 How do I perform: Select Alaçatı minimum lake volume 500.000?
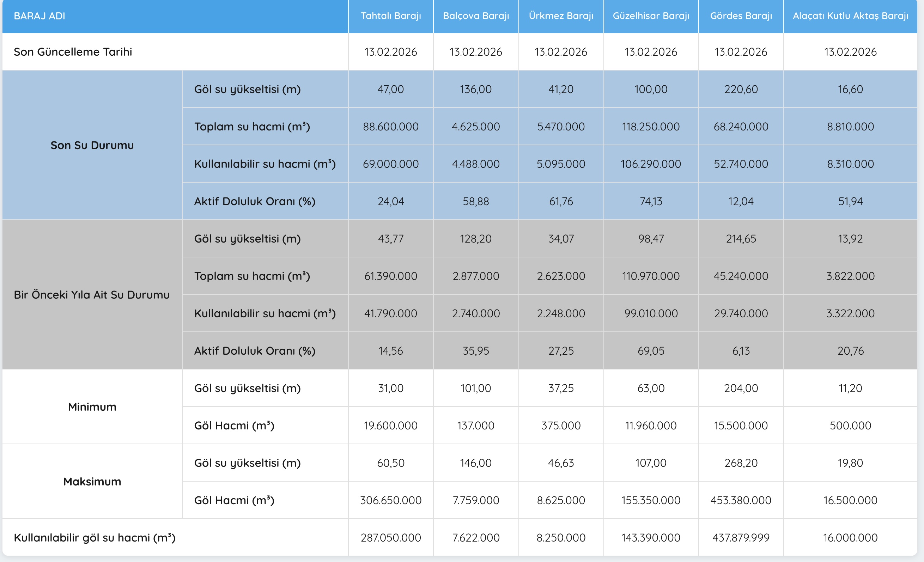coord(850,426)
